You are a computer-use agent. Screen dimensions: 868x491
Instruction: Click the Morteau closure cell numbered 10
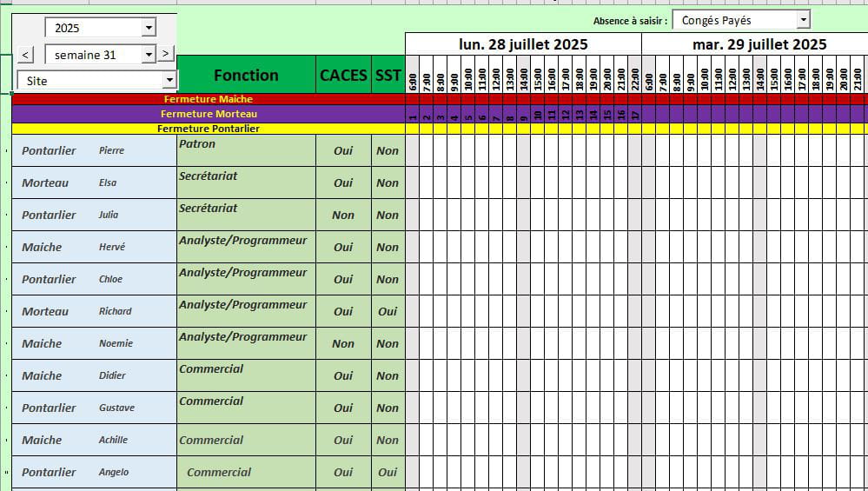538,114
